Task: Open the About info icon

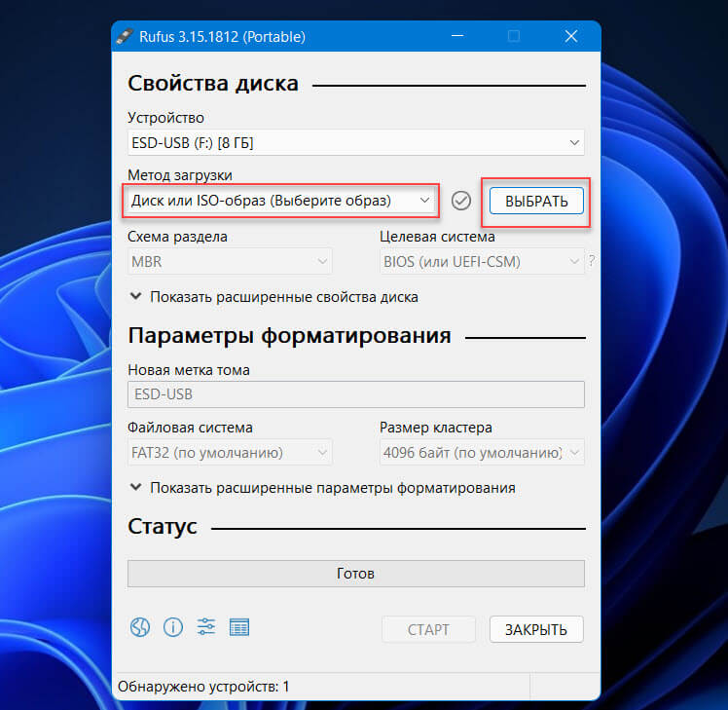Action: 172,628
